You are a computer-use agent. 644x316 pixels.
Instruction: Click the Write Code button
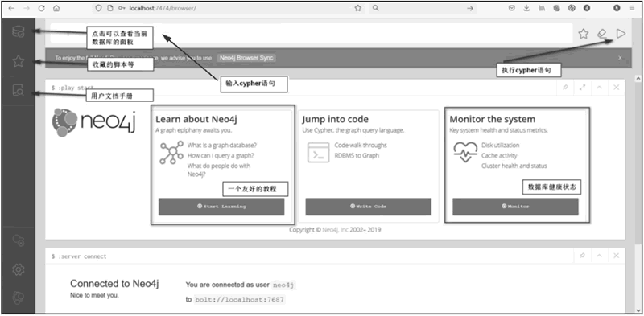[x=369, y=207]
